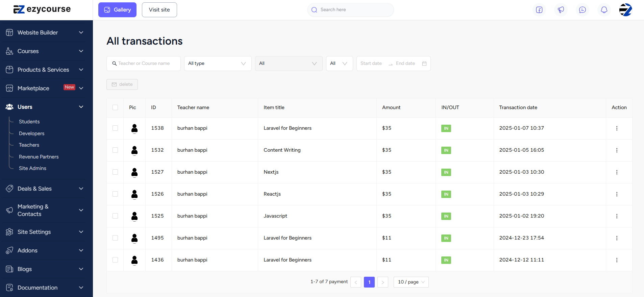
Task: Click the Transaction date column header
Action: [x=518, y=107]
